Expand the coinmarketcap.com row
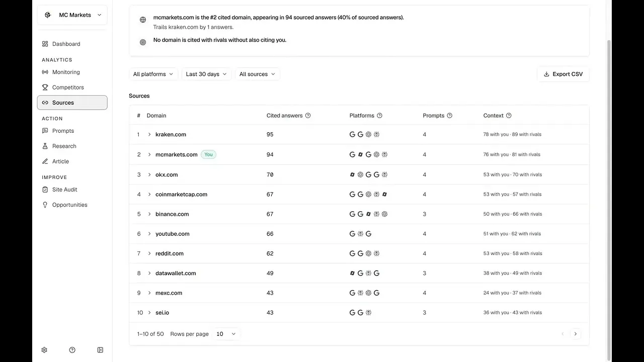 (x=149, y=195)
